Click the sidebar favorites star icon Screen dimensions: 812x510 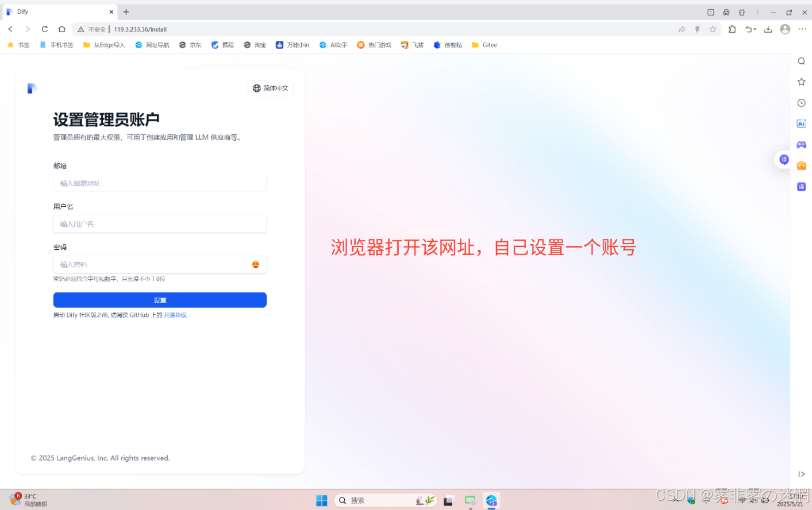801,82
